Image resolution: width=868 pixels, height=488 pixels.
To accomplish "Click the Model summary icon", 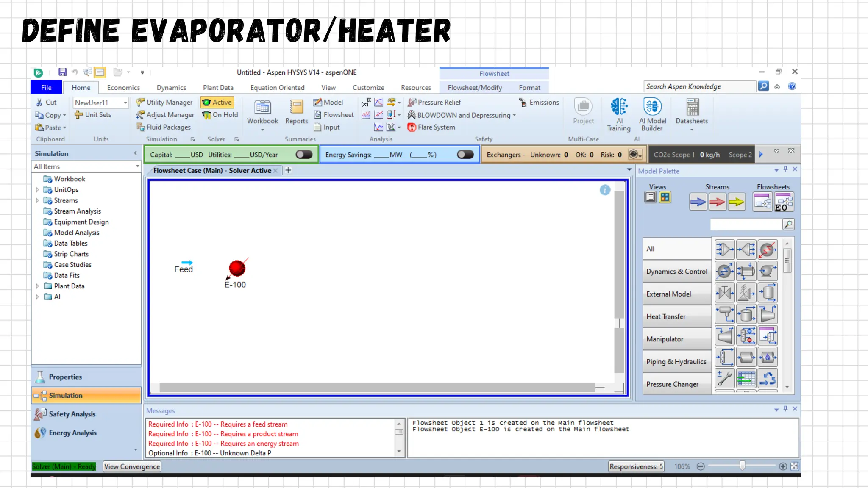I will point(328,103).
